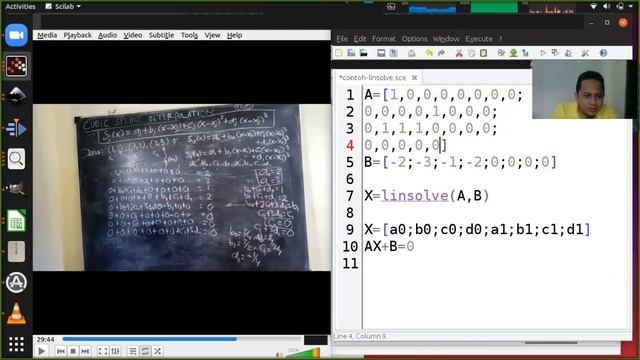Click the VLC video frame showing blackboard
This screenshot has width=640, height=360.
tap(182, 187)
